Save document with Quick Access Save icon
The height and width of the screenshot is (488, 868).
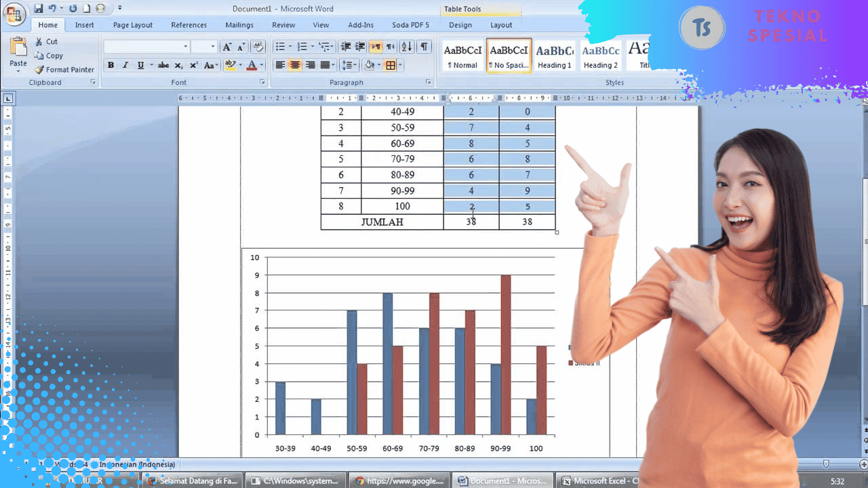point(39,9)
